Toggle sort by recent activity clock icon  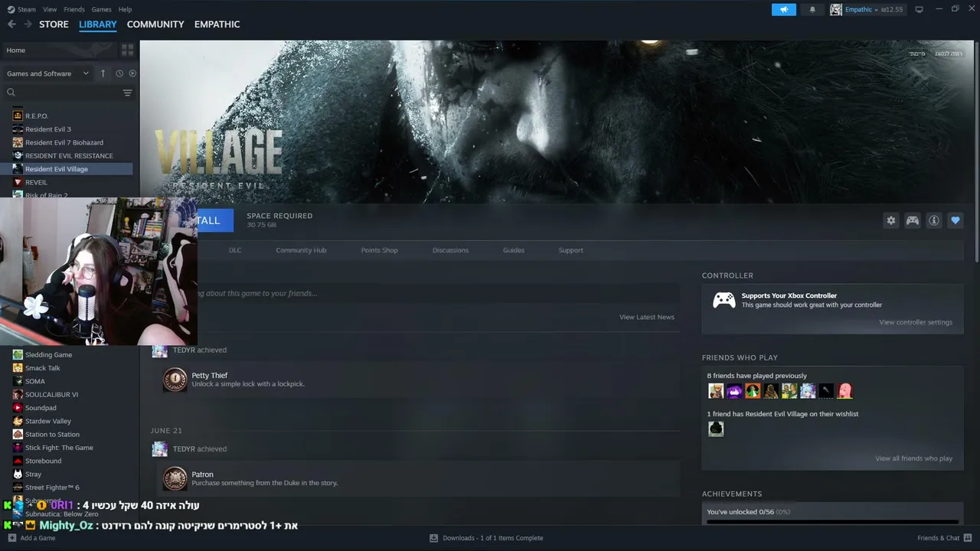[x=119, y=73]
